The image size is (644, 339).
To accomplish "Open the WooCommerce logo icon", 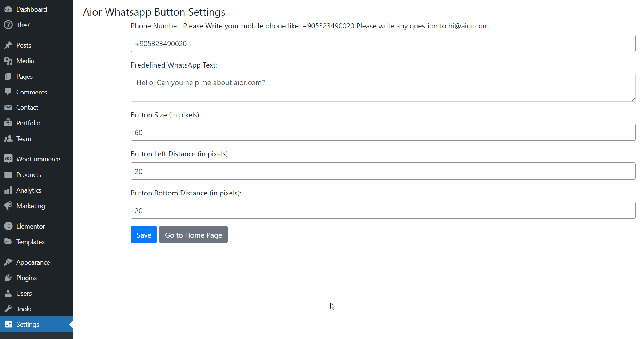I will click(8, 159).
